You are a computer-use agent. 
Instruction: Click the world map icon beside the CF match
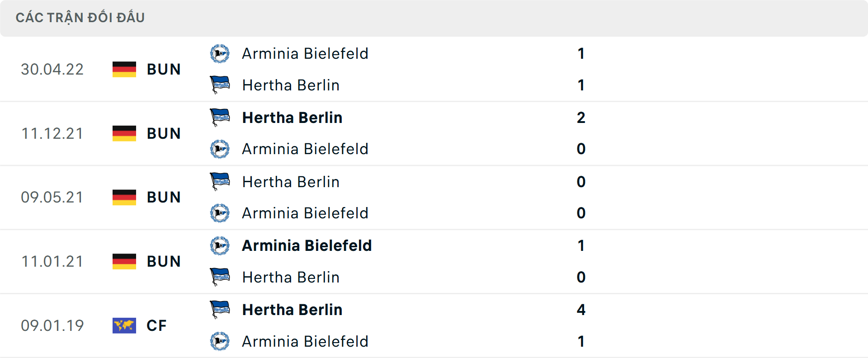[124, 325]
